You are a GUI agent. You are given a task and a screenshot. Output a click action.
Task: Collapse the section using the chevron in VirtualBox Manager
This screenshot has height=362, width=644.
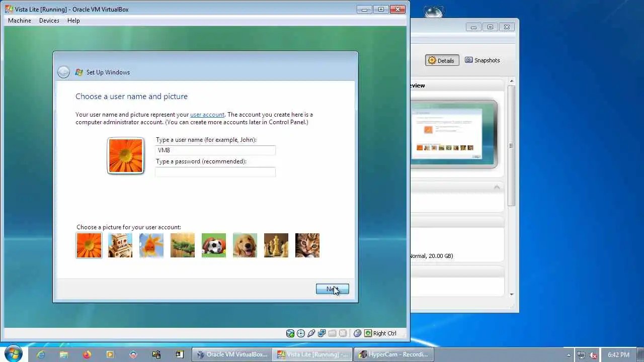(x=497, y=187)
